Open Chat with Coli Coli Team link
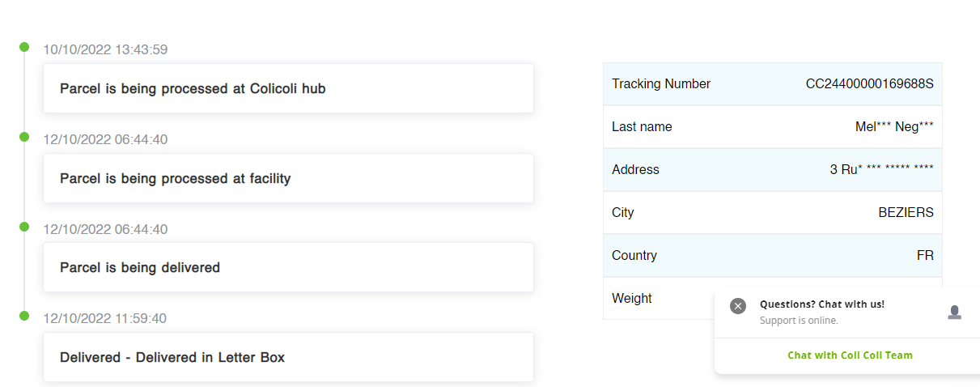This screenshot has width=980, height=387. (x=850, y=355)
